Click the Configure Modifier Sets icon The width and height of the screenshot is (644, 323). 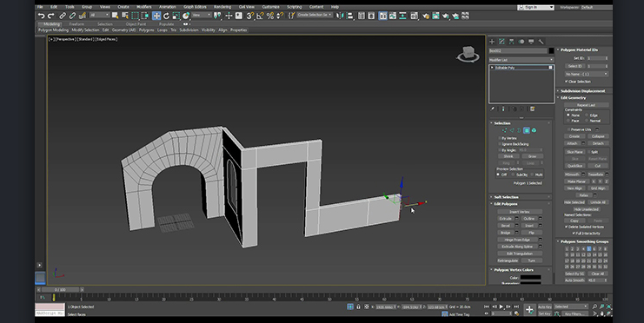[x=533, y=109]
